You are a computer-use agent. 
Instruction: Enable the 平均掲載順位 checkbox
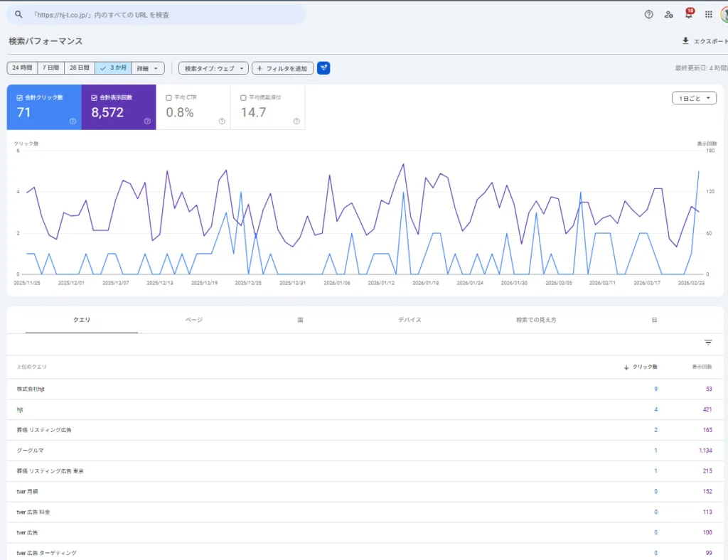click(243, 97)
